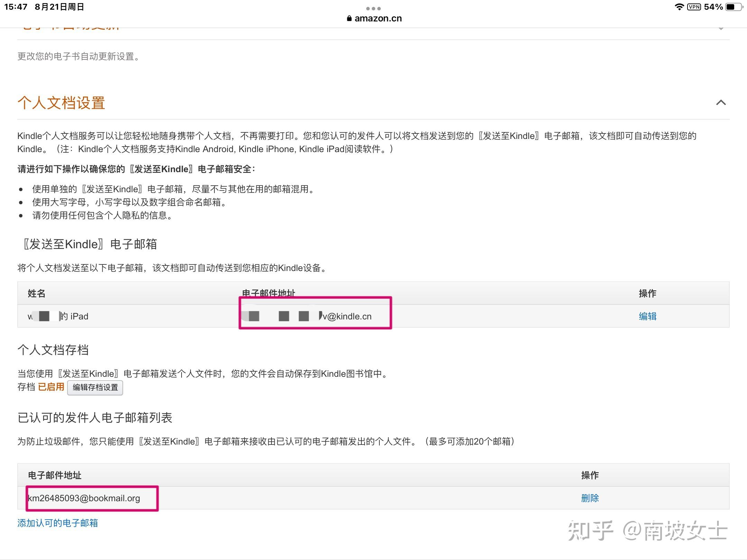The image size is (747, 560).
Task: Click the 编辑存档设置 button
Action: (x=95, y=388)
